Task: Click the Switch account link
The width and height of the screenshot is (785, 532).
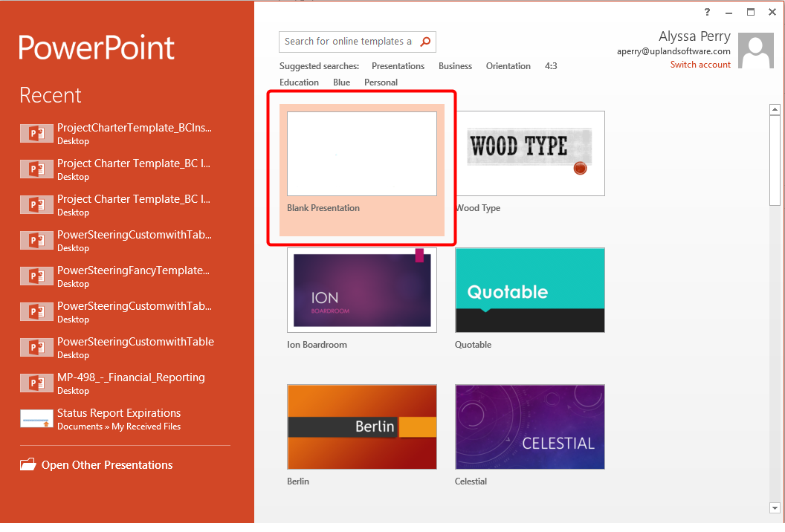Action: (700, 65)
